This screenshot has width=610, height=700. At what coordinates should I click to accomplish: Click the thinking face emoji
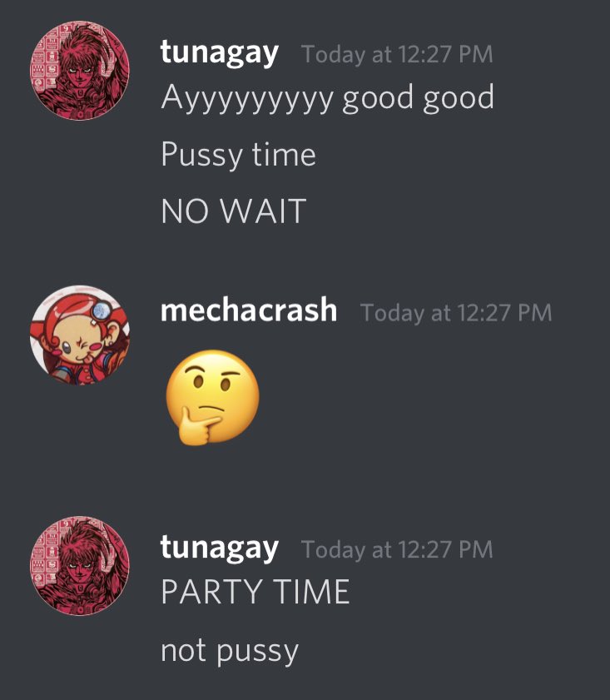(x=212, y=397)
